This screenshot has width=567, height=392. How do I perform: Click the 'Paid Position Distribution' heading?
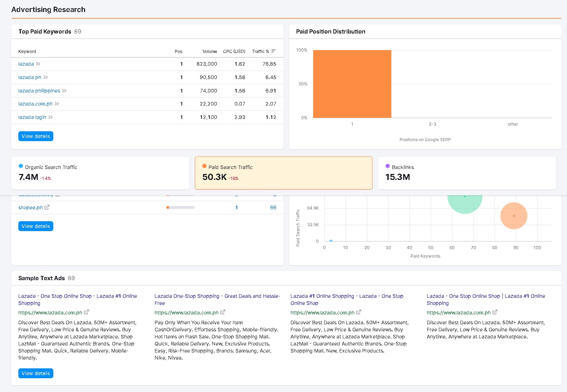tap(330, 31)
